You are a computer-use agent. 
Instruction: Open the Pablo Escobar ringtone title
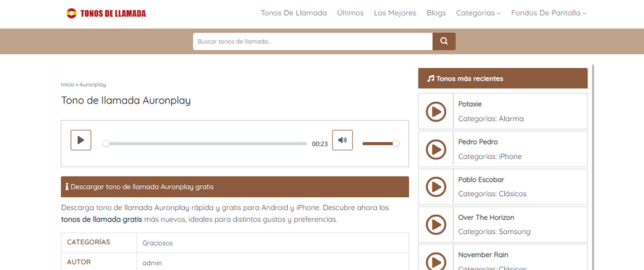pos(481,179)
